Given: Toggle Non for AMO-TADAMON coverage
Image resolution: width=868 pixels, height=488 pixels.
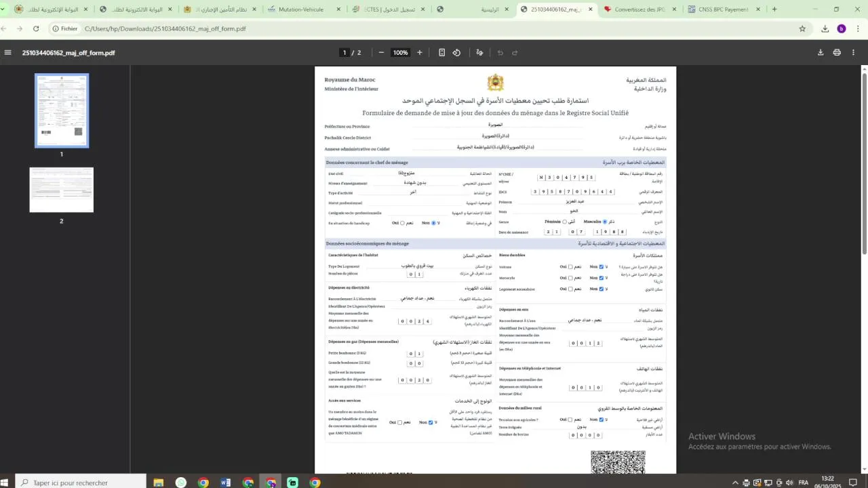Looking at the screenshot, I should 431,422.
